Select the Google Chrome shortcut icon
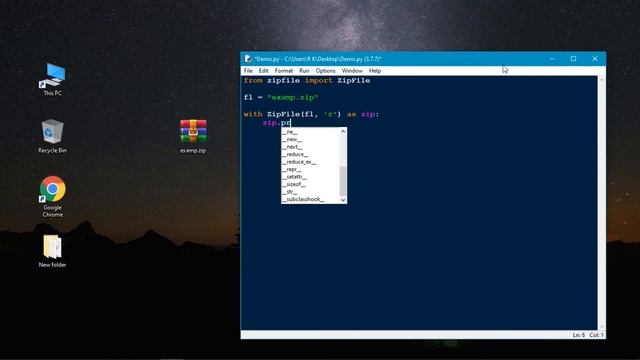This screenshot has height=360, width=640. pos(52,196)
